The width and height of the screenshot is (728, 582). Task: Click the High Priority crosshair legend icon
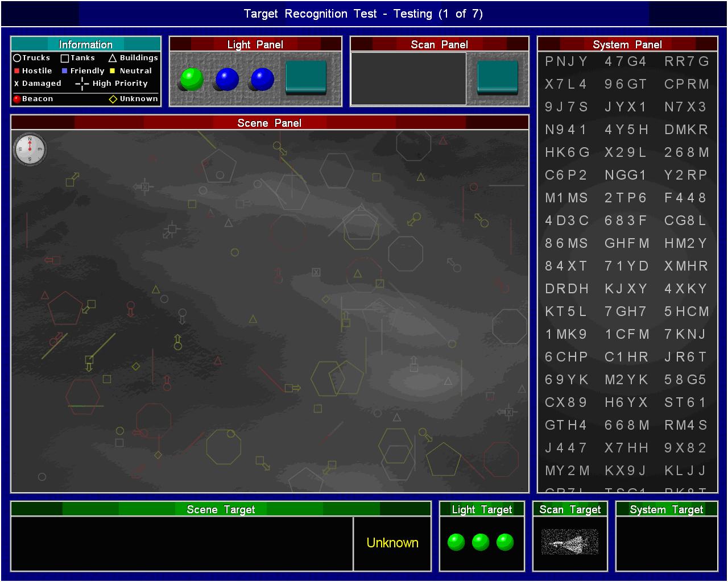[x=82, y=84]
